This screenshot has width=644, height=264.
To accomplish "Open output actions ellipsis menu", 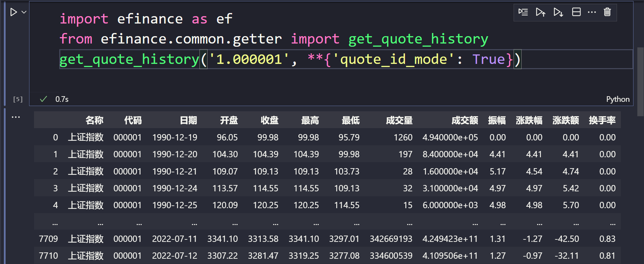I will point(16,117).
